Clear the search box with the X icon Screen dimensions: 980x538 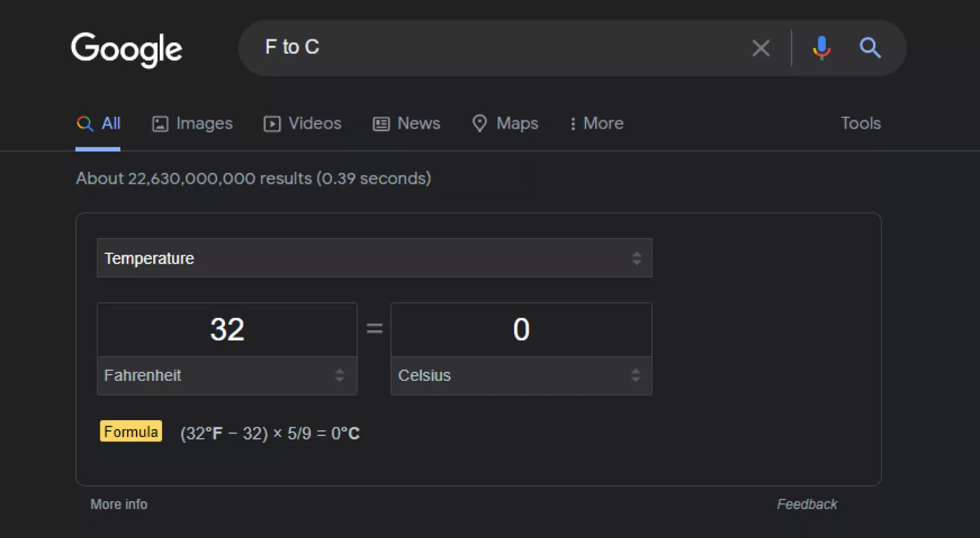coord(760,48)
